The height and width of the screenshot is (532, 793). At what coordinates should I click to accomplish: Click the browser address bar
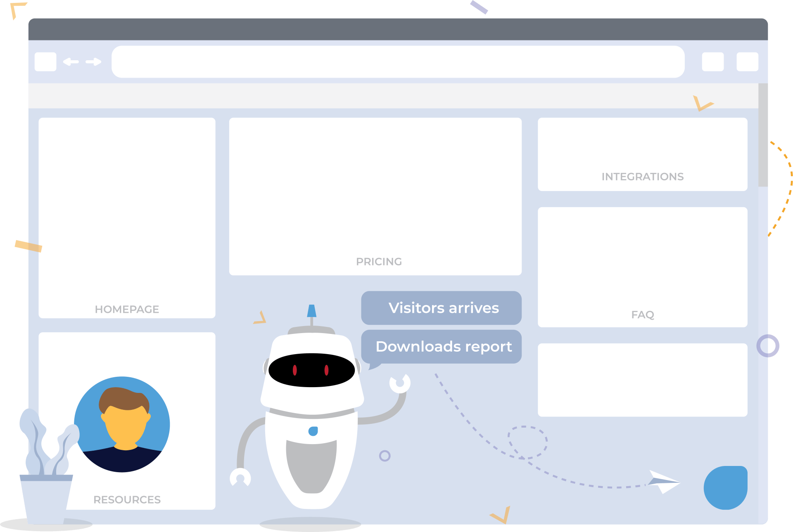[398, 62]
